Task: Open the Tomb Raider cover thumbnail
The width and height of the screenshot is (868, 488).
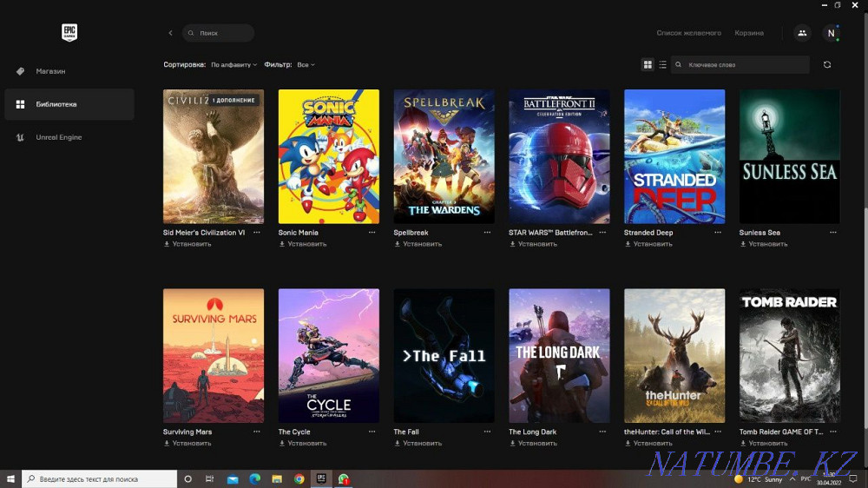Action: [x=789, y=355]
